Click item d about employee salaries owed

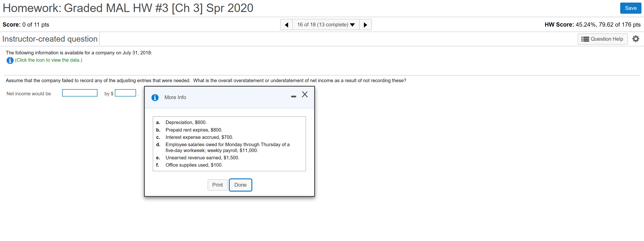coord(227,147)
